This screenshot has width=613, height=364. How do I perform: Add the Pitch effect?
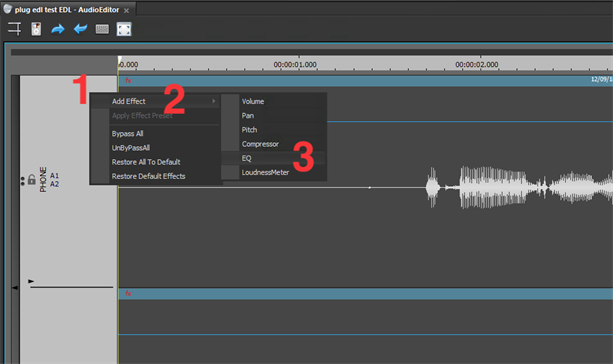[249, 130]
